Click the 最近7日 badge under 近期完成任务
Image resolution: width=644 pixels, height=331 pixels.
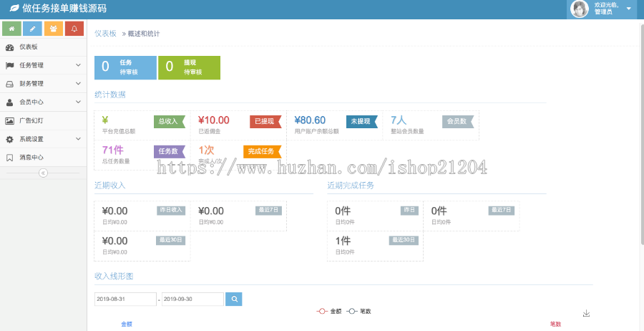502,211
